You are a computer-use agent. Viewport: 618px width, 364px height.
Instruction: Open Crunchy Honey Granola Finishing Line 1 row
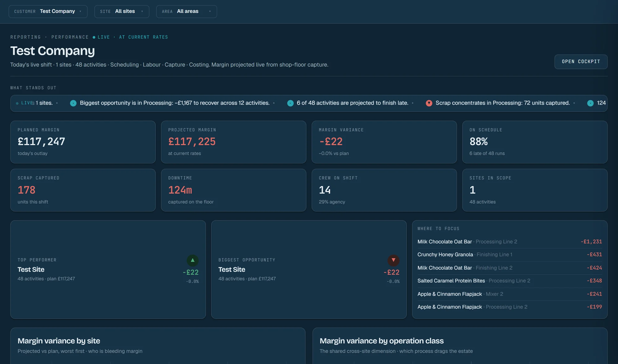(510, 255)
